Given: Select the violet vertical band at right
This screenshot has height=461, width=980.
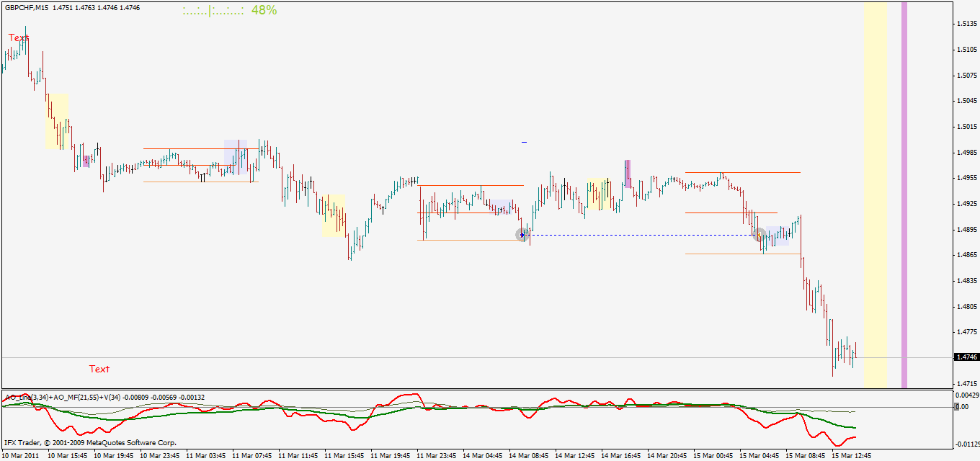Looking at the screenshot, I should (x=904, y=194).
